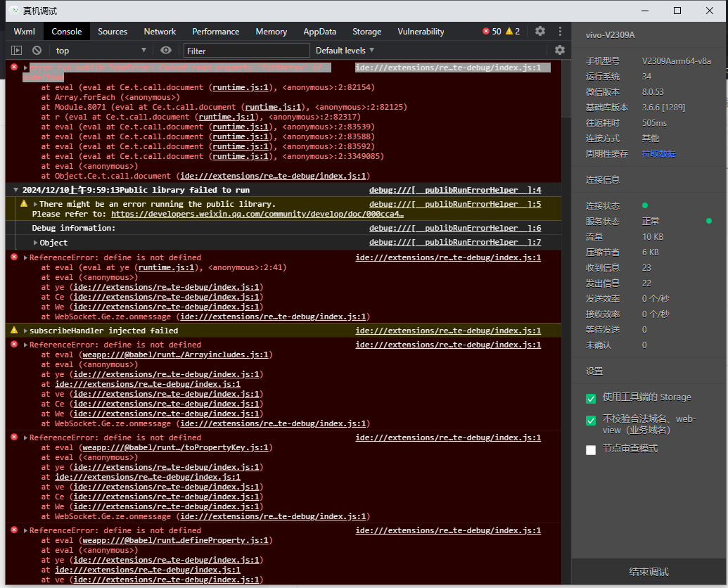The width and height of the screenshot is (728, 588).
Task: Click the green connection status dot
Action: click(645, 205)
